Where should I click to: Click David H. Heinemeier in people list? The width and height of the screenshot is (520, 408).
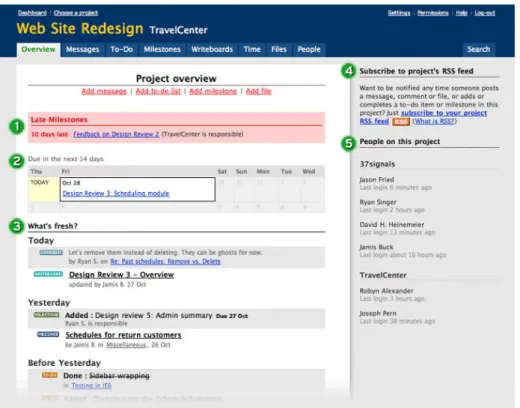[x=392, y=225]
